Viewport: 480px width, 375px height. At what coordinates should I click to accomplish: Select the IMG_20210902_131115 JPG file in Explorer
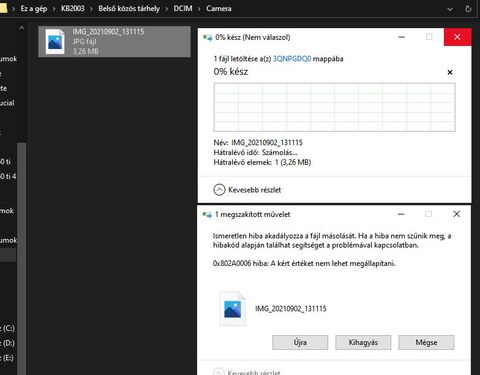click(x=114, y=42)
